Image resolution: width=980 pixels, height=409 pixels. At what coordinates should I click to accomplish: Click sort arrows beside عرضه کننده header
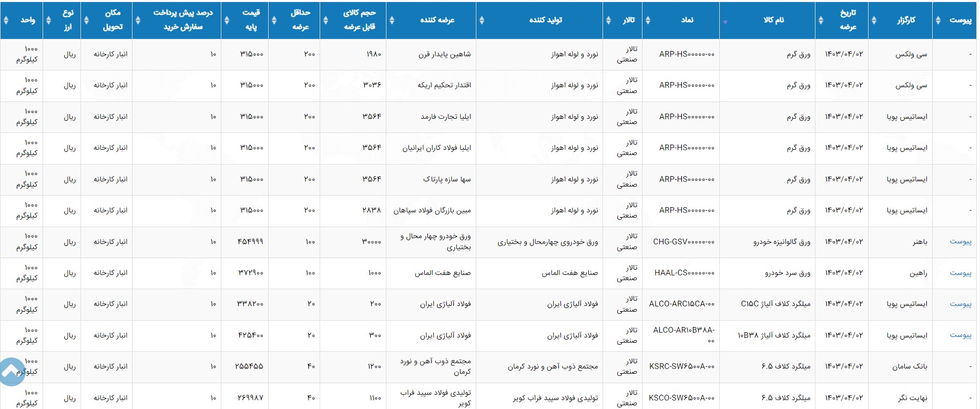(x=392, y=20)
